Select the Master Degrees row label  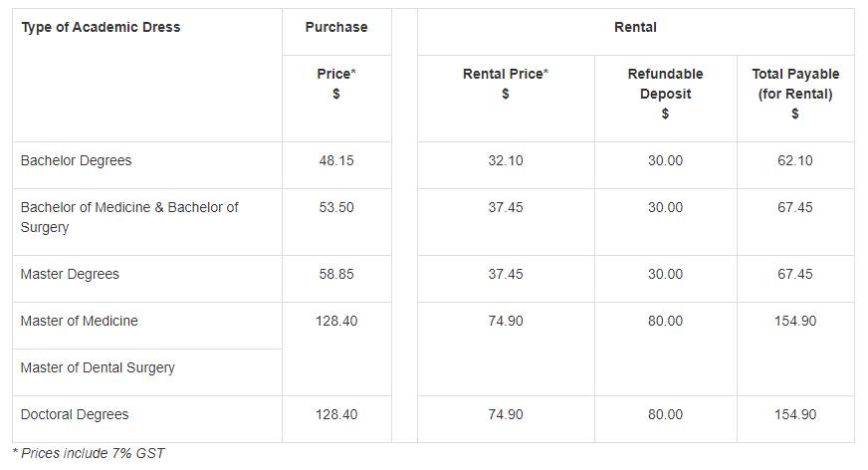70,274
